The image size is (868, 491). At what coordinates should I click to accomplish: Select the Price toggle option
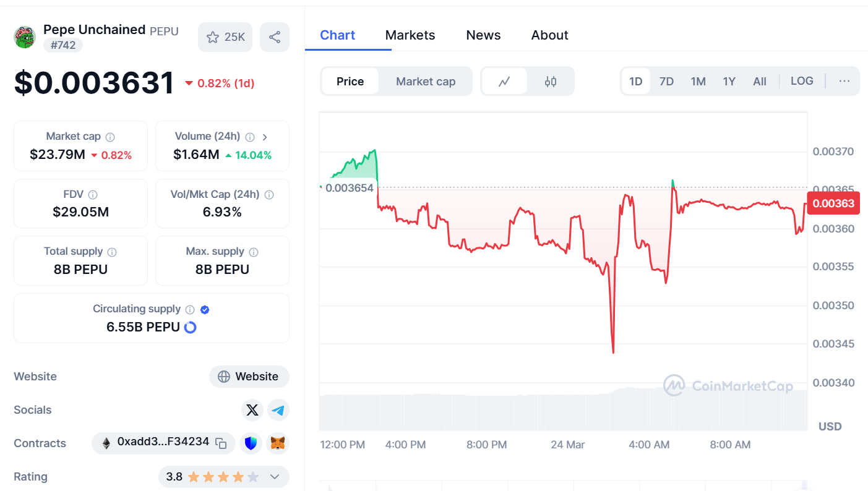click(x=350, y=81)
